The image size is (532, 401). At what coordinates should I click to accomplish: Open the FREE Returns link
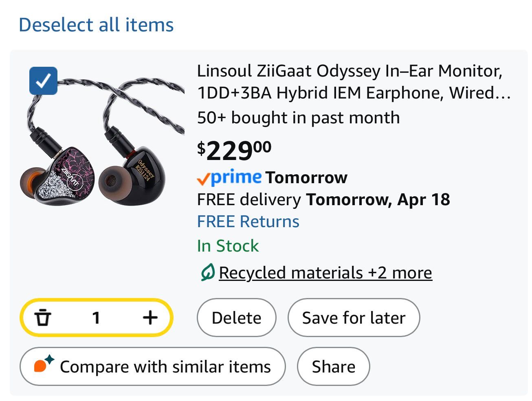(x=248, y=222)
